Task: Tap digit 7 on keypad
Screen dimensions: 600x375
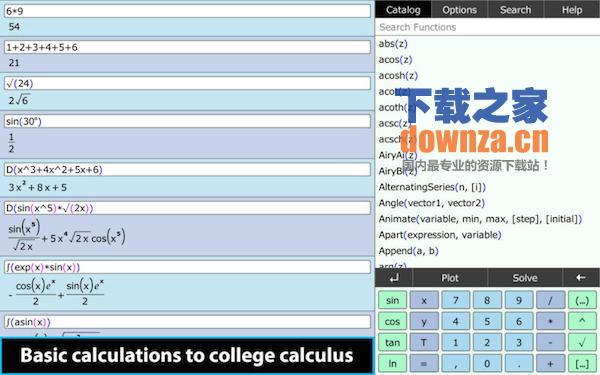Action: click(455, 300)
